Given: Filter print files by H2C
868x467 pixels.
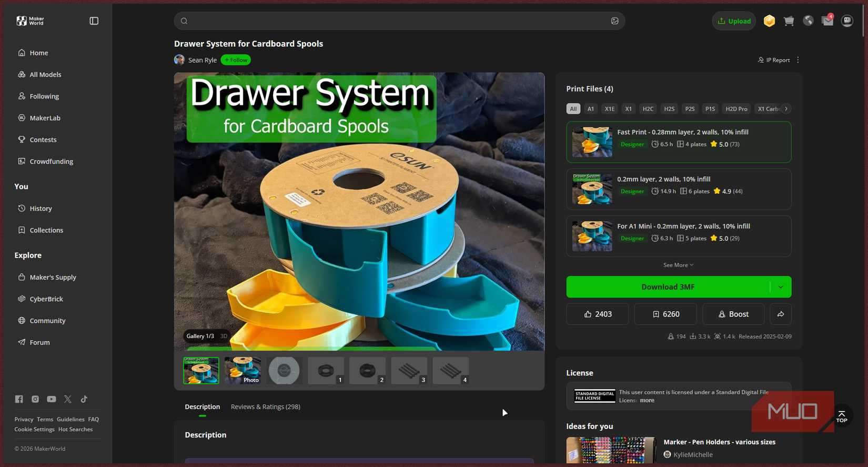Looking at the screenshot, I should tap(648, 109).
